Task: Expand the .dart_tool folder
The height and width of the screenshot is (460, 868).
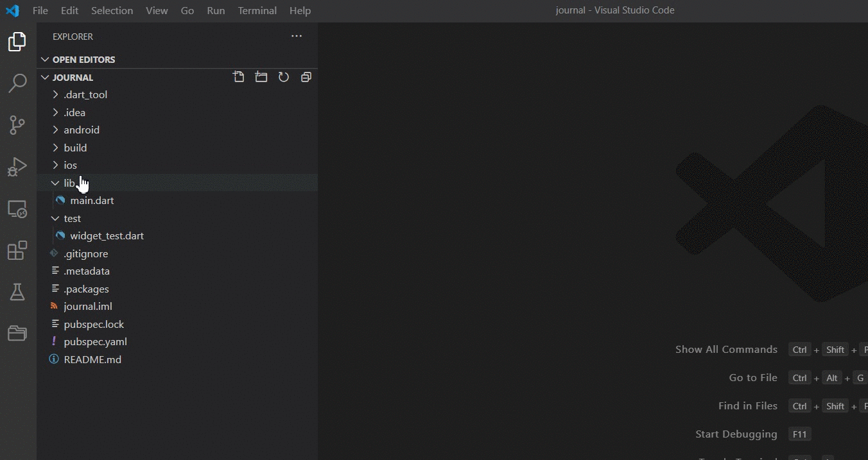Action: click(55, 94)
